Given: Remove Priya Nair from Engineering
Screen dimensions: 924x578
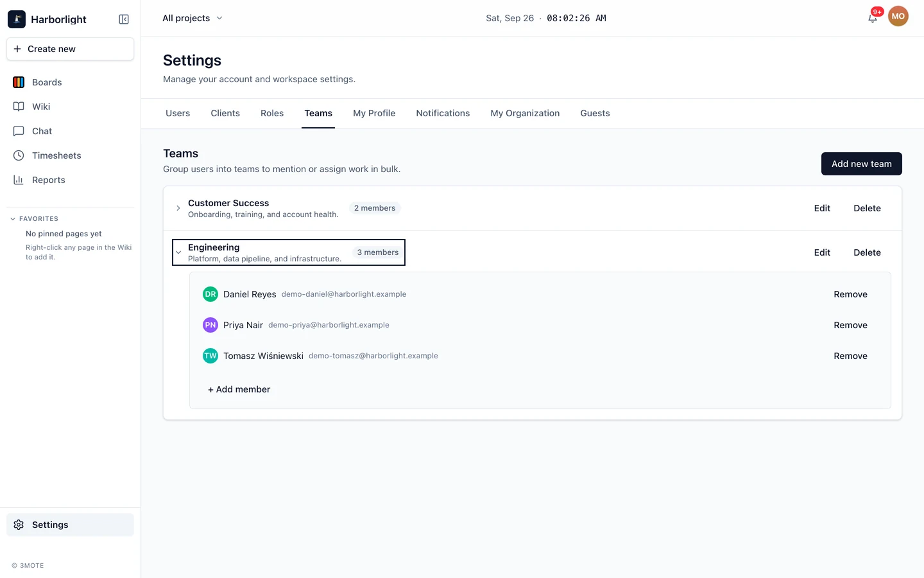Looking at the screenshot, I should tap(850, 325).
